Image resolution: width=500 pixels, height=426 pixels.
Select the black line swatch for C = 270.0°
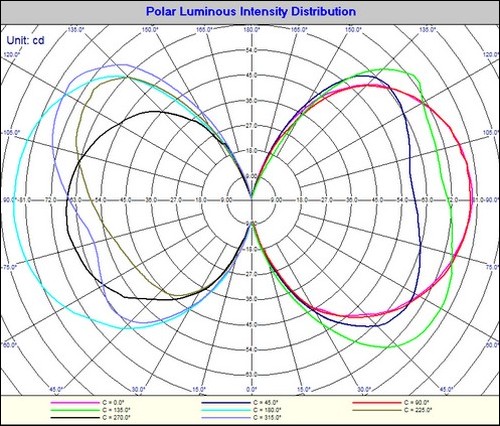[x=75, y=418]
